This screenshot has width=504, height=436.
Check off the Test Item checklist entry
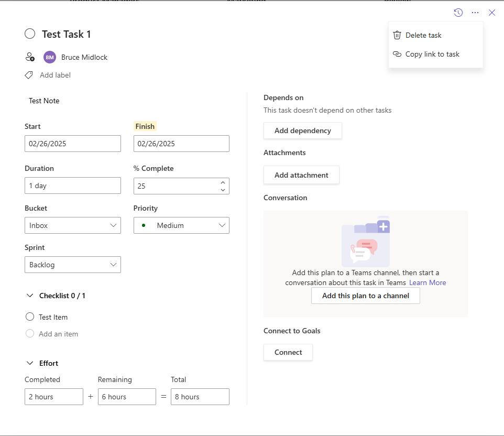30,317
